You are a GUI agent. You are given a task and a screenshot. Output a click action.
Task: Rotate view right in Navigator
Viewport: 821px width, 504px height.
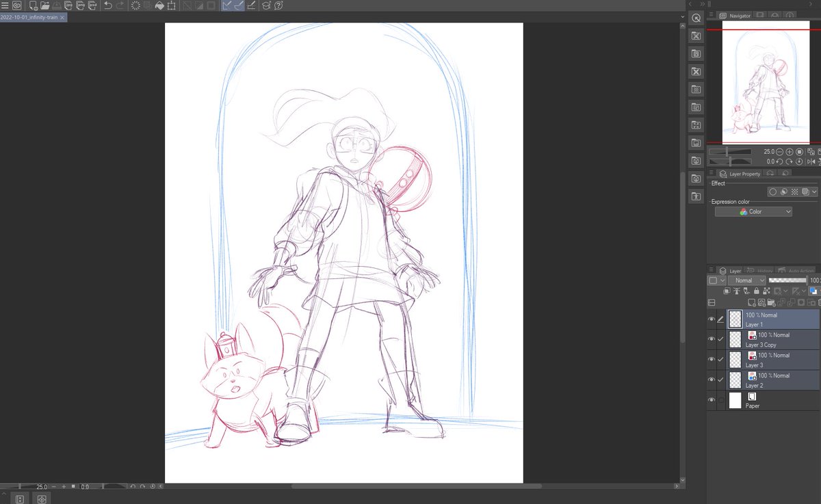(790, 161)
